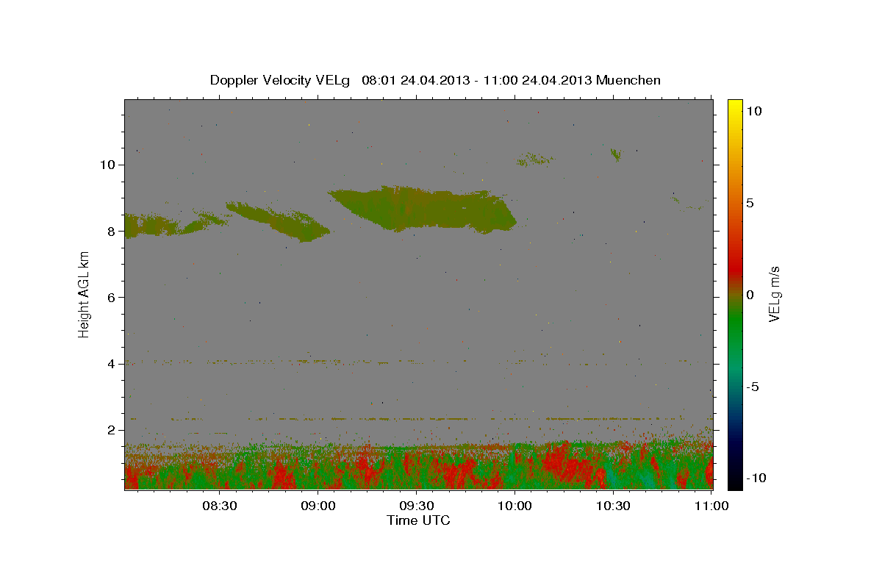This screenshot has width=882, height=588.
Task: Click the colorbar value -5
Action: tap(753, 387)
